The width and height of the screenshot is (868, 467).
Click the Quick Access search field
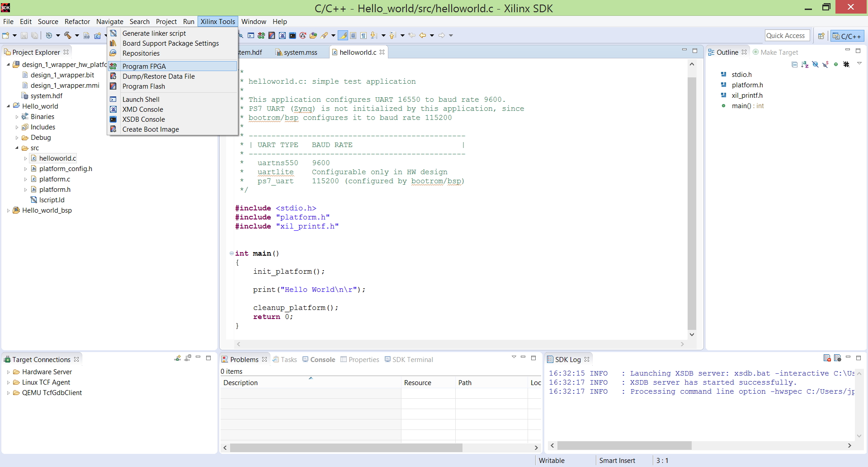(787, 35)
